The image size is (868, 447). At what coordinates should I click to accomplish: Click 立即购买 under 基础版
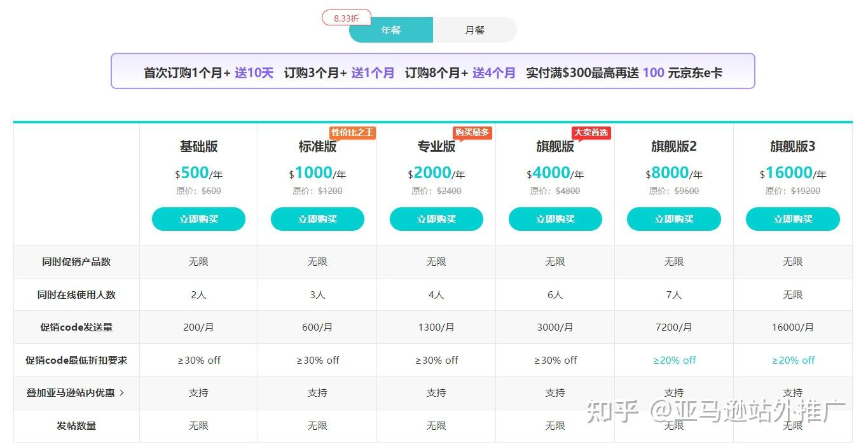pyautogui.click(x=198, y=219)
